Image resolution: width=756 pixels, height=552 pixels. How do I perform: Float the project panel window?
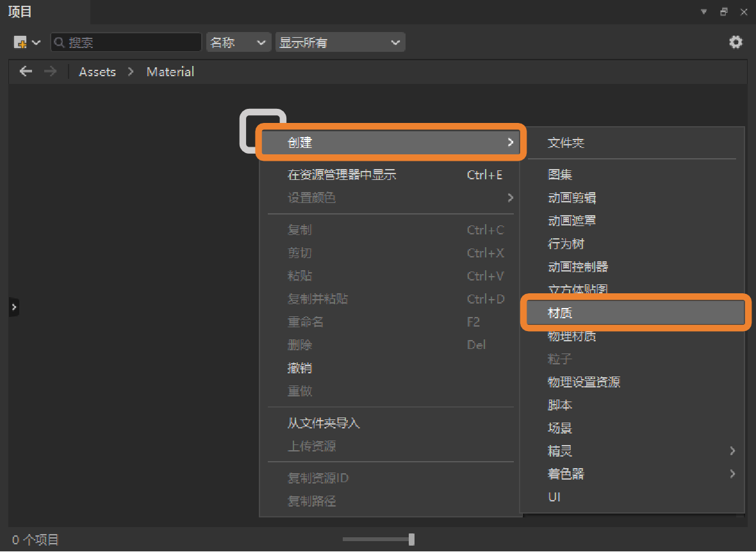pos(724,12)
